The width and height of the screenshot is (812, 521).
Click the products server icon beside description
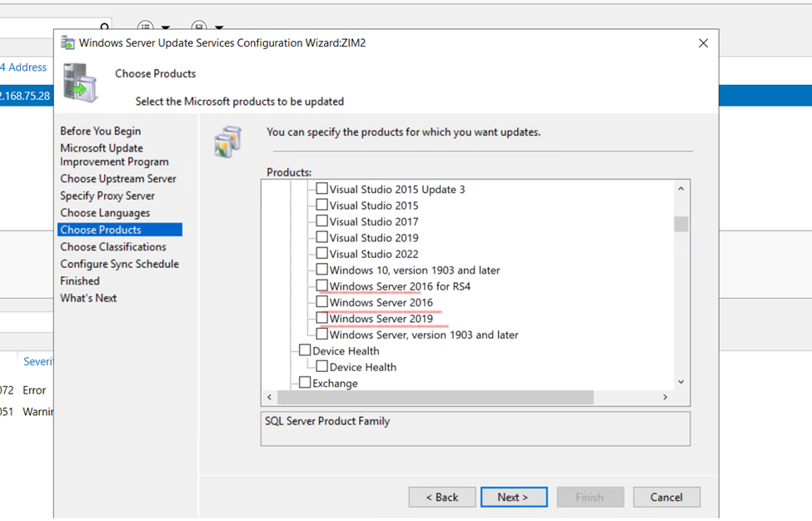pyautogui.click(x=227, y=141)
